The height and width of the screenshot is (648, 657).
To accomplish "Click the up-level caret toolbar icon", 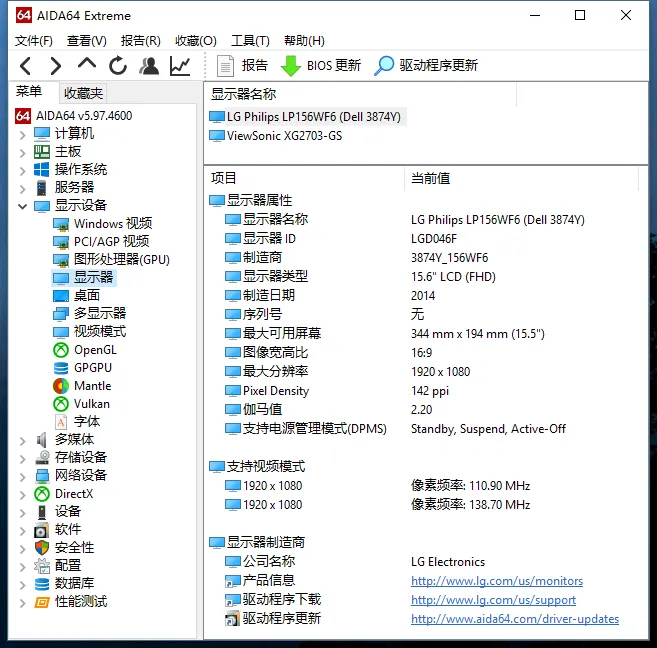I will click(87, 64).
